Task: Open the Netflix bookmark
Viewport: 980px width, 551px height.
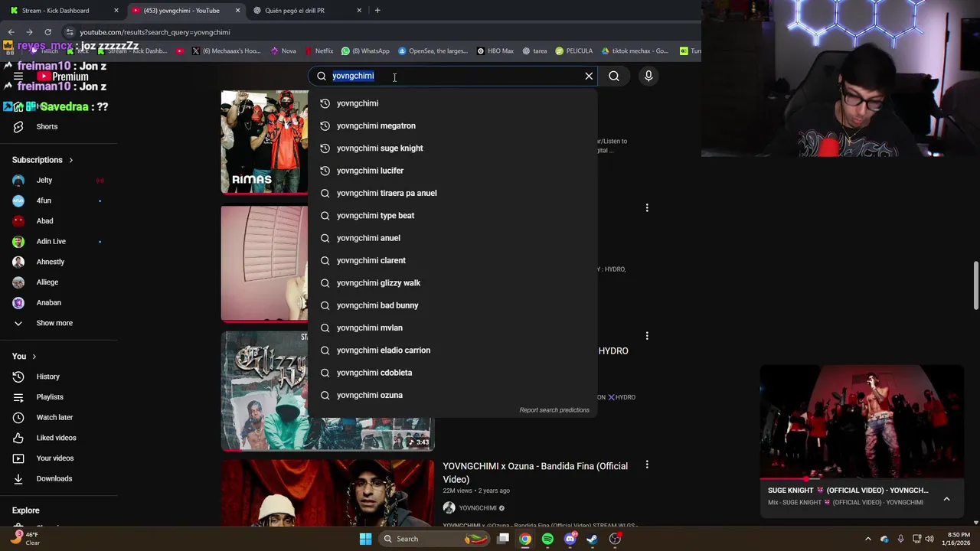Action: [319, 51]
